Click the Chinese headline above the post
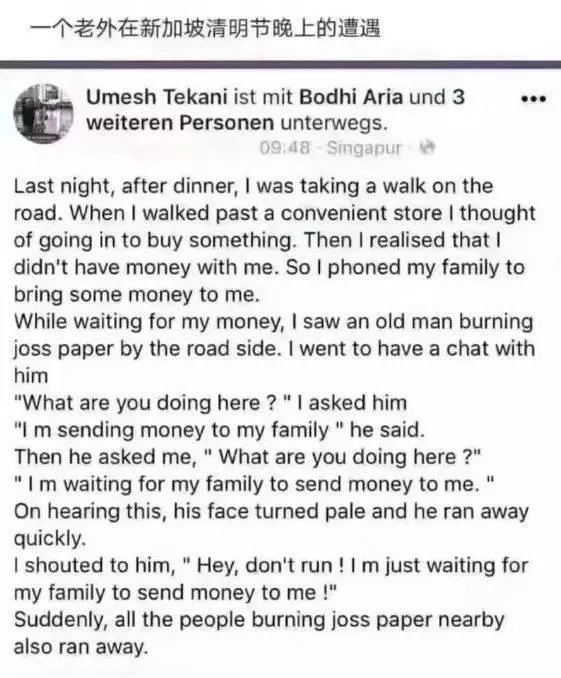The width and height of the screenshot is (561, 678). 205,29
